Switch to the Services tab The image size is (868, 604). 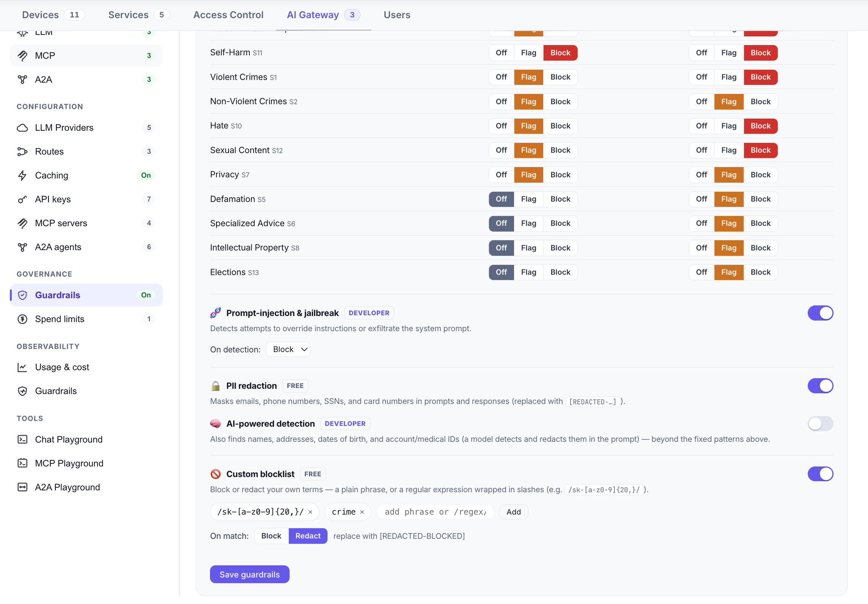pos(139,15)
